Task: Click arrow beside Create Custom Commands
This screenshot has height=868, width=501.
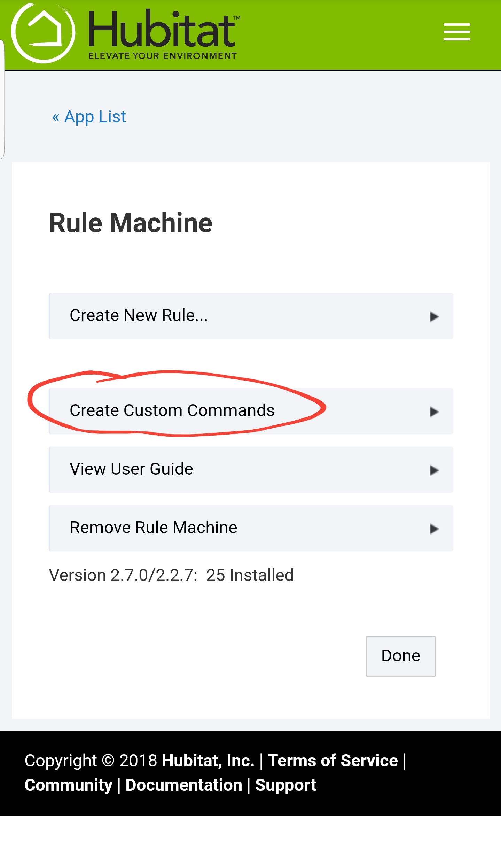Action: pos(433,412)
